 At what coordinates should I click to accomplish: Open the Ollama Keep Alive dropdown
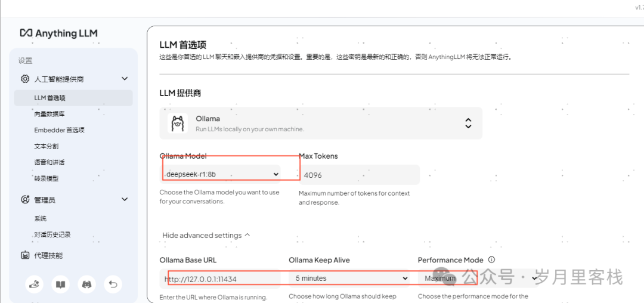349,279
